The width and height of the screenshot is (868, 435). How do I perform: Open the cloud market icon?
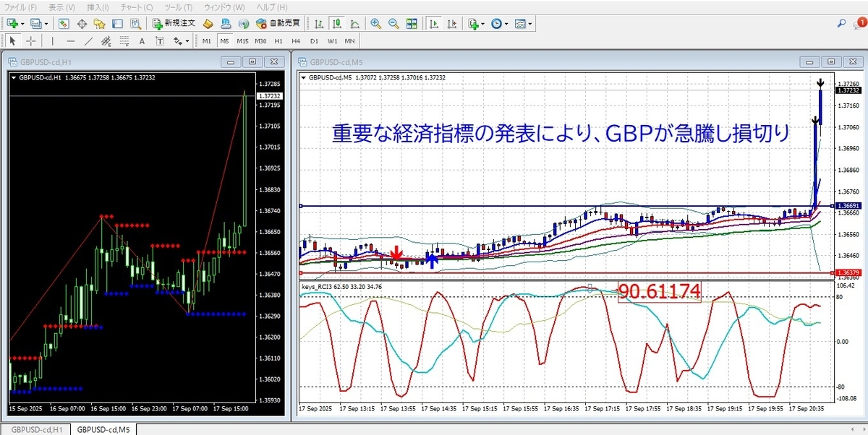[226, 24]
